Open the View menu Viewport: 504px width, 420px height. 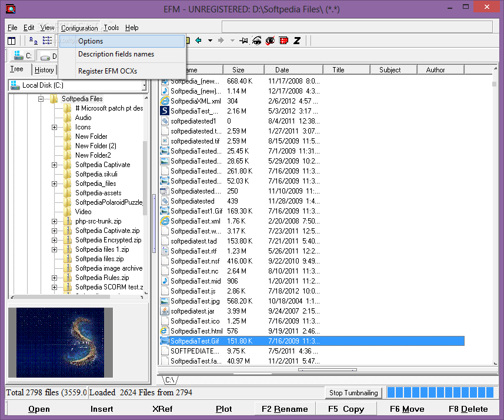47,28
